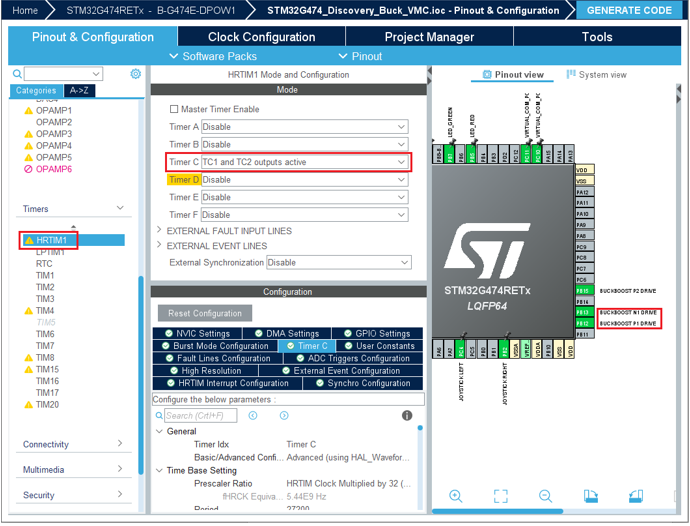Switch to Project Manager tab
This screenshot has width=690, height=526.
pyautogui.click(x=429, y=37)
